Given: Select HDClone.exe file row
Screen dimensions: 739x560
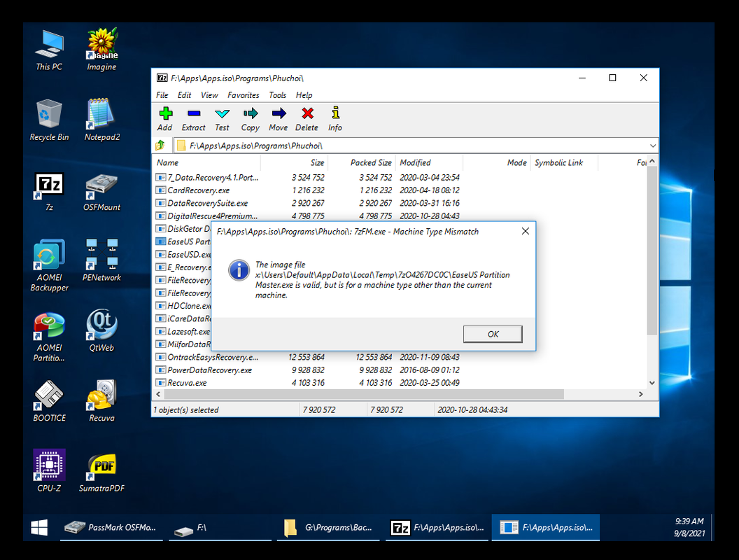Looking at the screenshot, I should (183, 306).
